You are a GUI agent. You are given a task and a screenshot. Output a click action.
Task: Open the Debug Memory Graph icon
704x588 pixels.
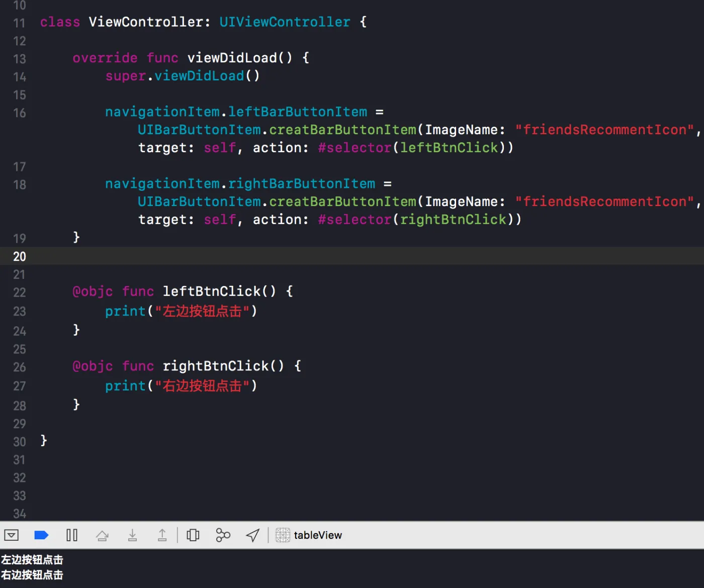pos(223,535)
